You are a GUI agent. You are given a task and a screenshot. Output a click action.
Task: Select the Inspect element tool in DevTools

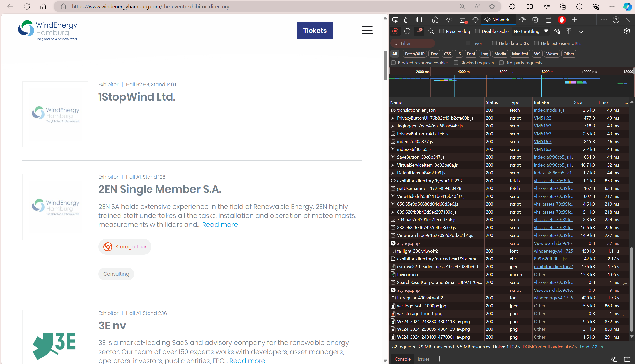pos(395,20)
